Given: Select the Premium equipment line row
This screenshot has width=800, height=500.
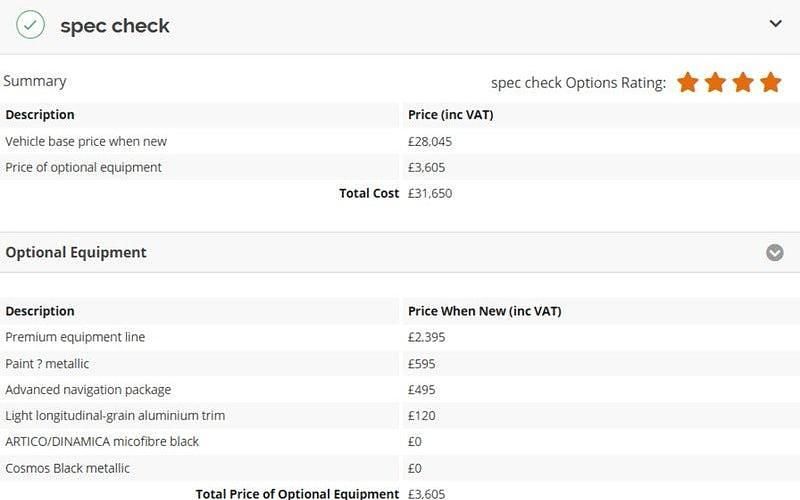Looking at the screenshot, I should [x=75, y=337].
